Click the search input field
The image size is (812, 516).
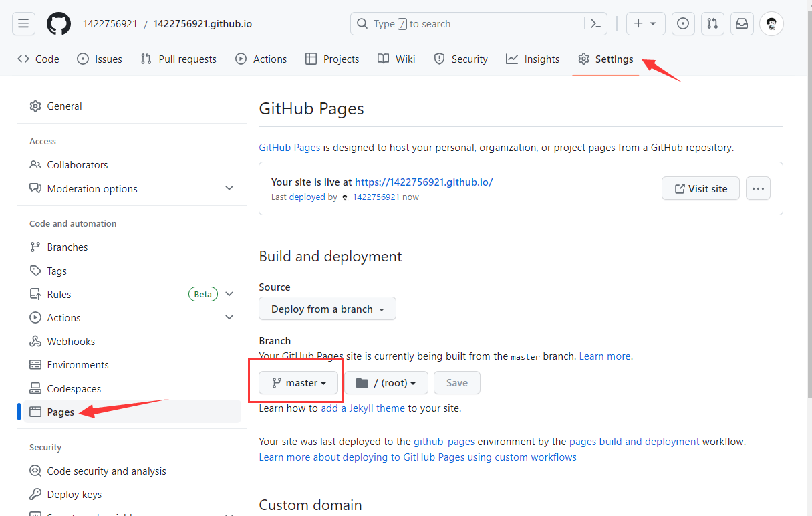(468, 24)
